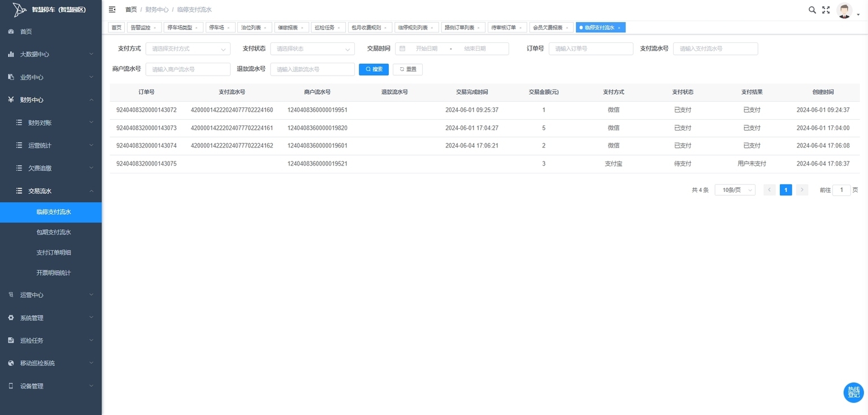This screenshot has height=415, width=868.
Task: Click the blue floating 登记 badge
Action: pyautogui.click(x=853, y=392)
